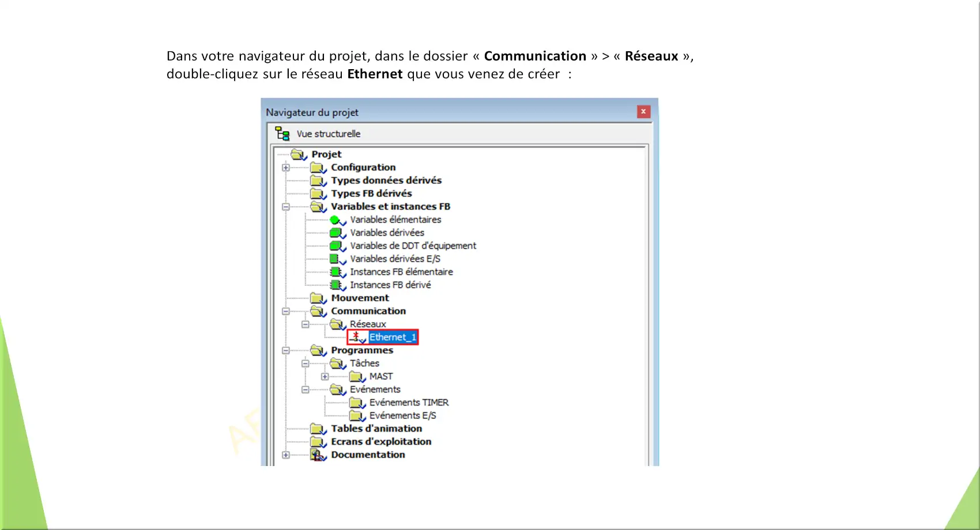Click the Vue structurelle tree icon
This screenshot has width=980, height=530.
point(282,134)
